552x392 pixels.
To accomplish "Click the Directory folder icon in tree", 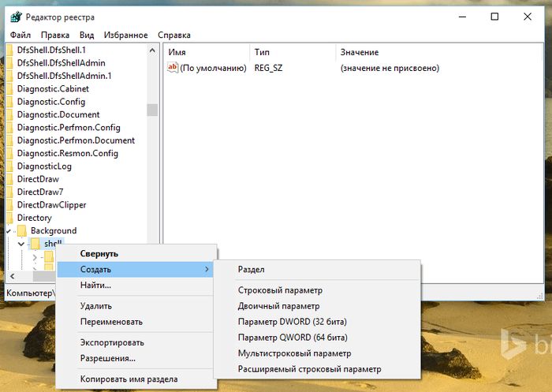I will tap(9, 218).
